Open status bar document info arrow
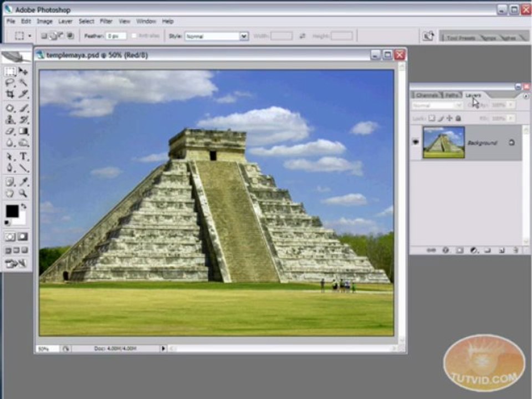The width and height of the screenshot is (532, 399). click(x=163, y=349)
